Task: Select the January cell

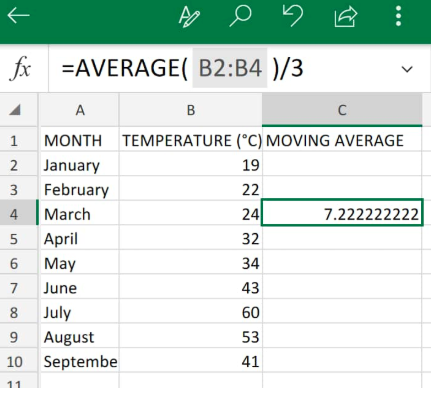Action: point(80,165)
